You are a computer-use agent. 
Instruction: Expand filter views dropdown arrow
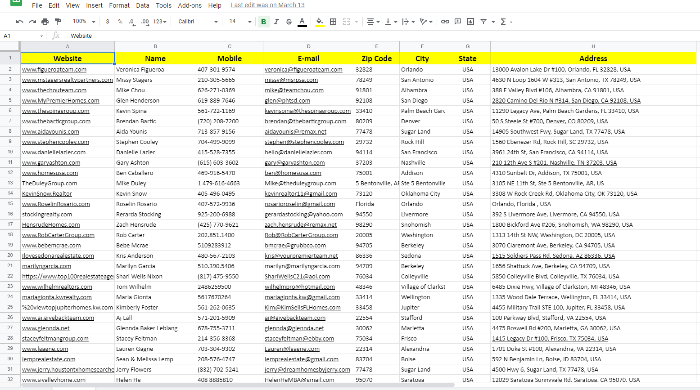tap(493, 21)
